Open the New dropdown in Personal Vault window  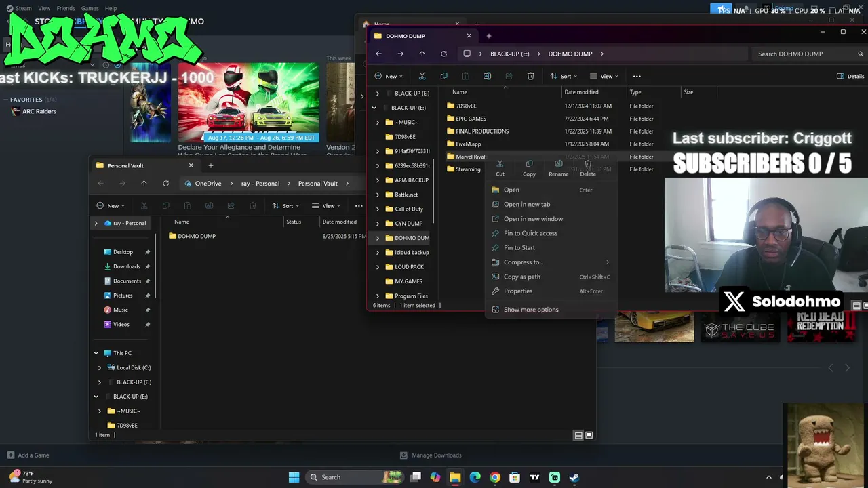tap(111, 205)
